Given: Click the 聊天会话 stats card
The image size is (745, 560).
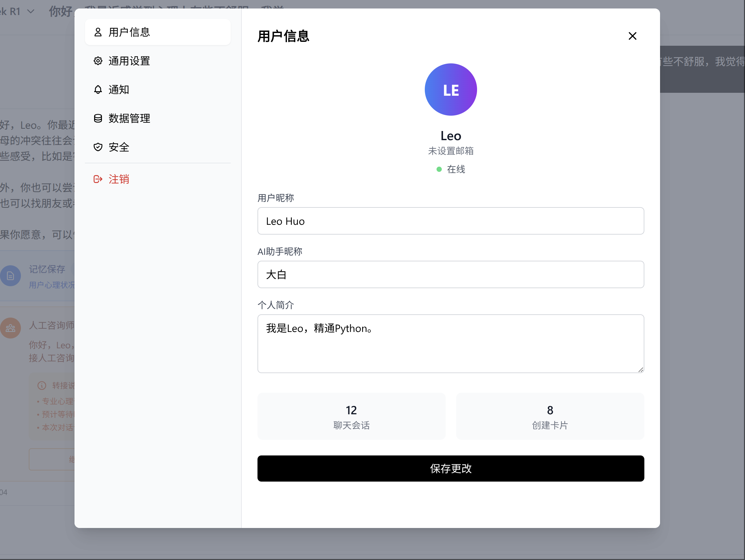Looking at the screenshot, I should tap(351, 416).
